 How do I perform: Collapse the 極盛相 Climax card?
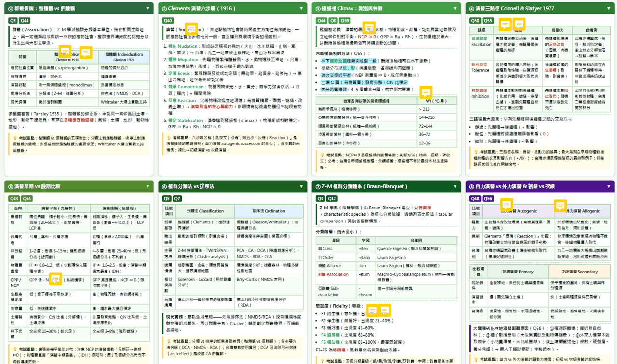click(455, 8)
